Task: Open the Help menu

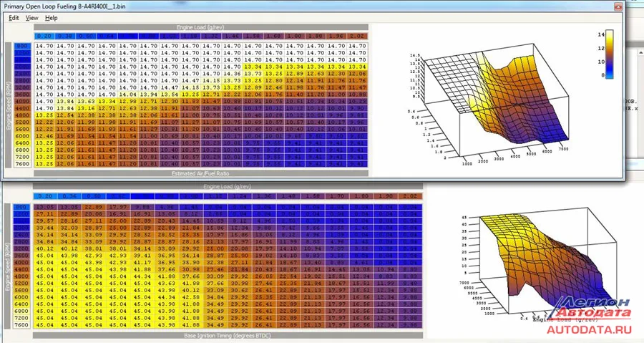Action: point(51,18)
